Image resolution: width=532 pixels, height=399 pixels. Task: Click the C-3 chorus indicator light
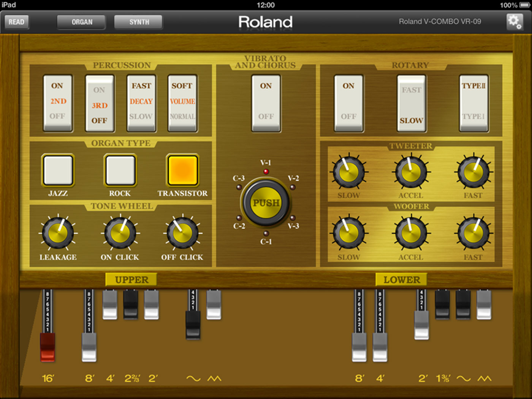(x=239, y=187)
